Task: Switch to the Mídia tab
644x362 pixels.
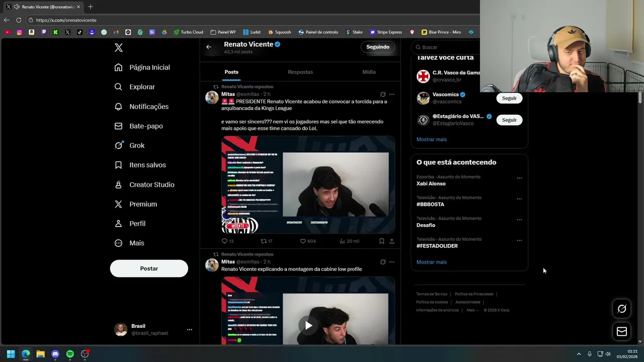Action: pos(369,72)
